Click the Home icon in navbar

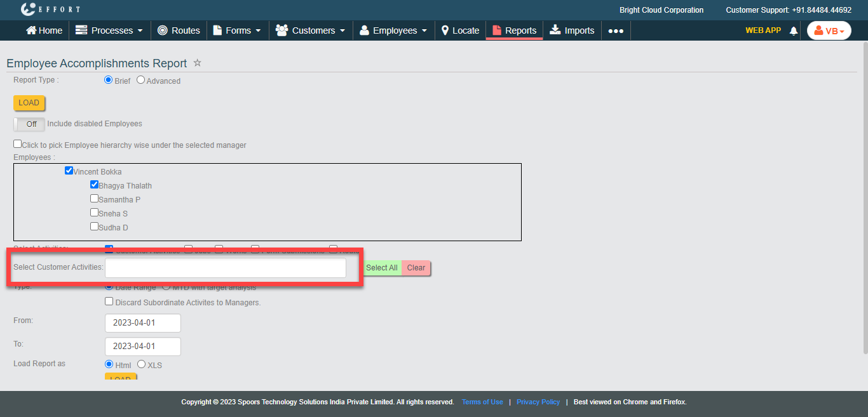click(31, 30)
